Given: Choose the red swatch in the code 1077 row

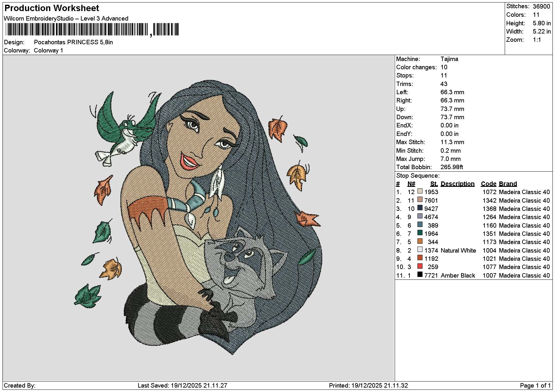Looking at the screenshot, I should click(420, 266).
